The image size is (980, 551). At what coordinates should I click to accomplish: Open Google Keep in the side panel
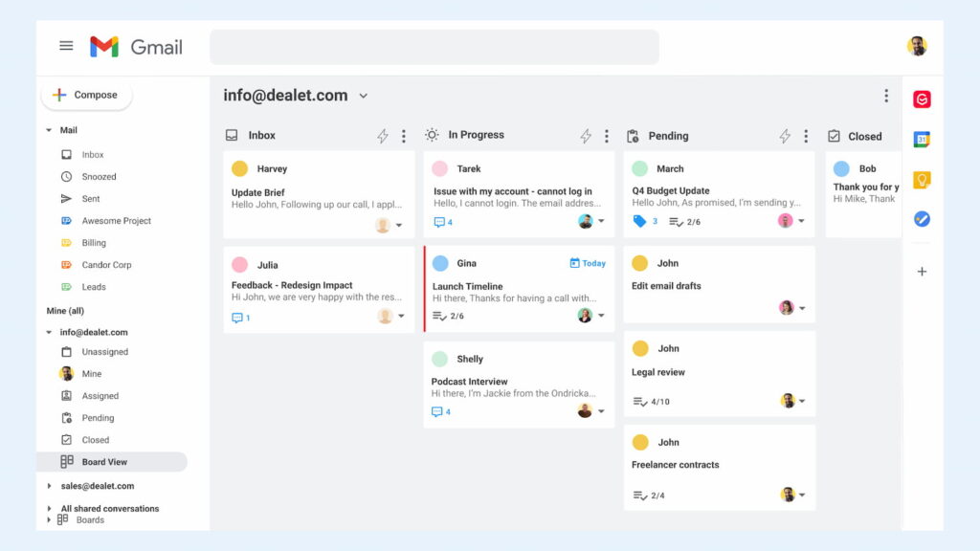coord(921,179)
